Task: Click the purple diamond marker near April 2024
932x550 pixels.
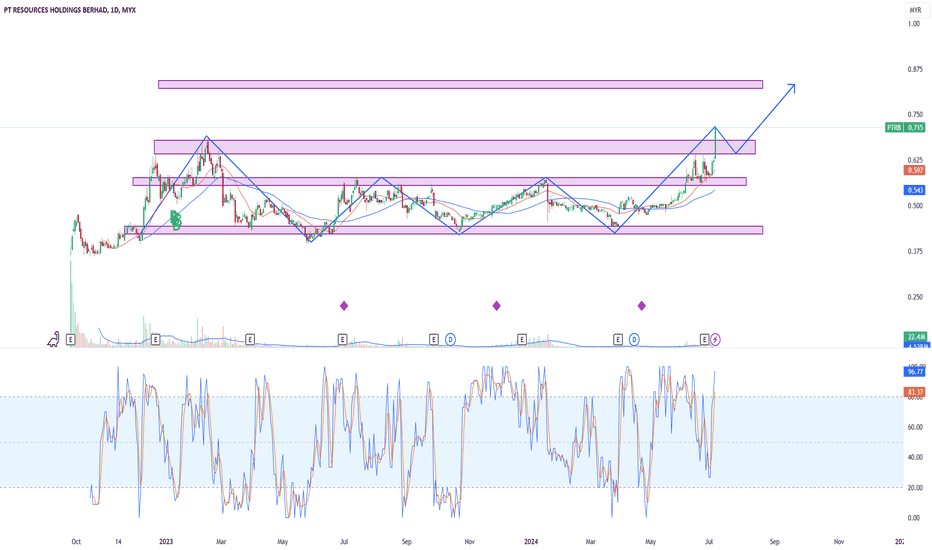Action: 641,306
